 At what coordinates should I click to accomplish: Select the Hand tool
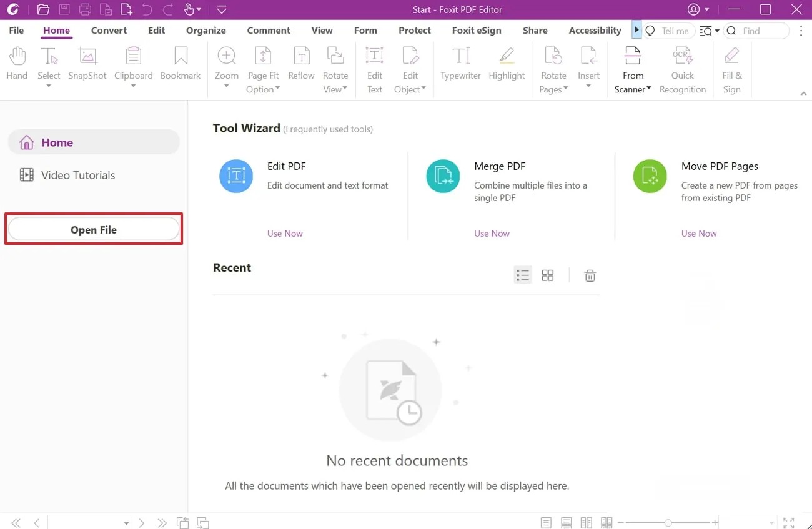17,64
